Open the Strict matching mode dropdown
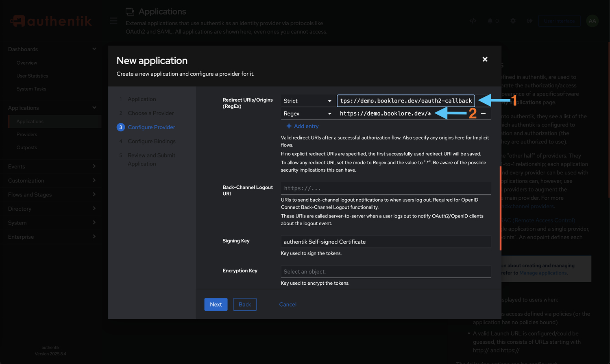 coord(307,101)
